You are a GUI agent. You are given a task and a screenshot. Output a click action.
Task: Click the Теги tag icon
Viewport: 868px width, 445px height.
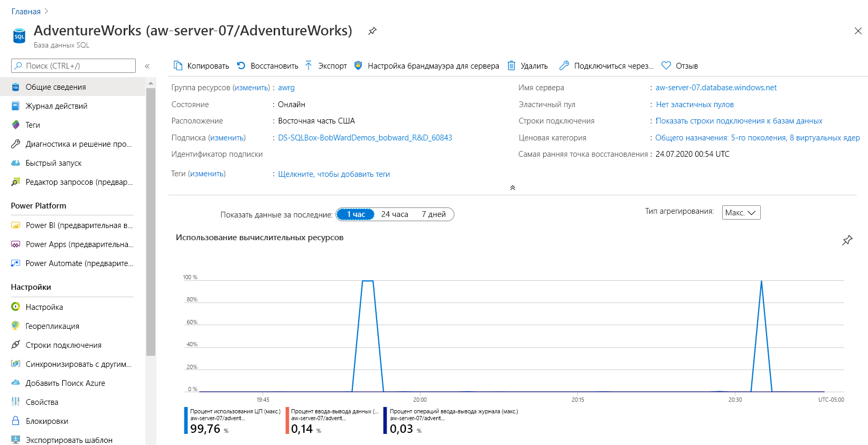tap(15, 125)
